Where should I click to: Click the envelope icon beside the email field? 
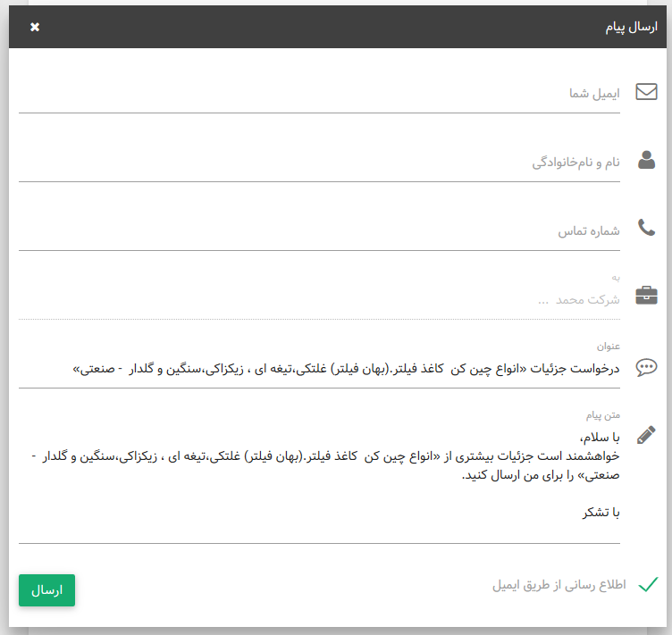click(x=646, y=92)
